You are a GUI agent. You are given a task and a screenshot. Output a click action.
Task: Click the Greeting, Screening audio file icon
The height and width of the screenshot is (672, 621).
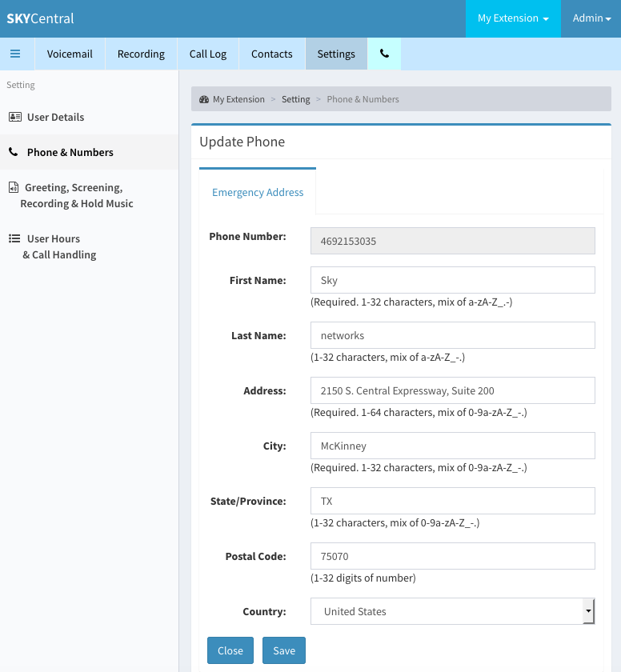pos(14,187)
